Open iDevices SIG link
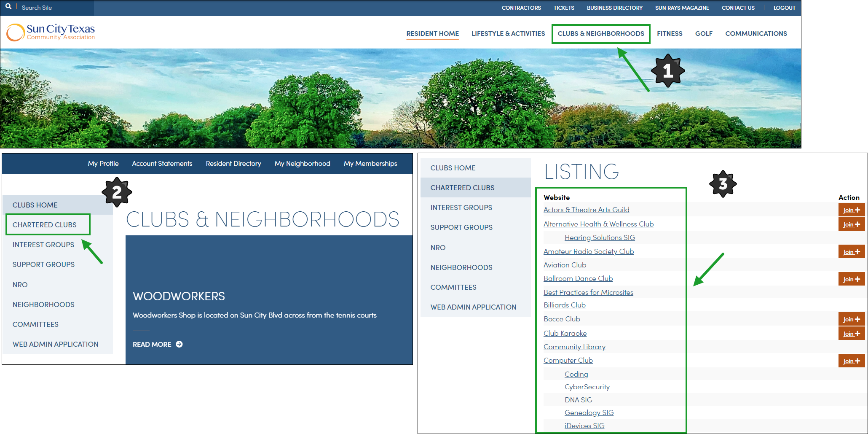This screenshot has width=868, height=434. 584,426
